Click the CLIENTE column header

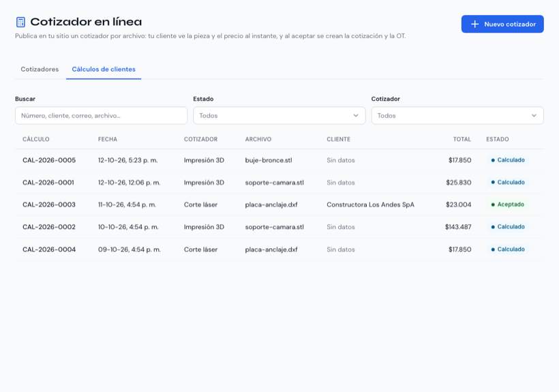(x=338, y=139)
